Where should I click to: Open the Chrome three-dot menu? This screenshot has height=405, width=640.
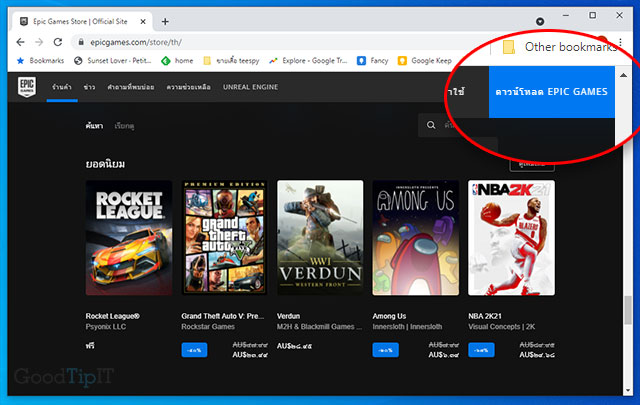(620, 42)
